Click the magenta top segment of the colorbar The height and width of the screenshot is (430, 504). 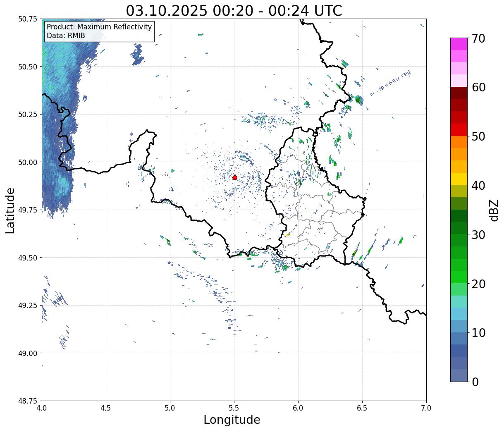coord(459,44)
